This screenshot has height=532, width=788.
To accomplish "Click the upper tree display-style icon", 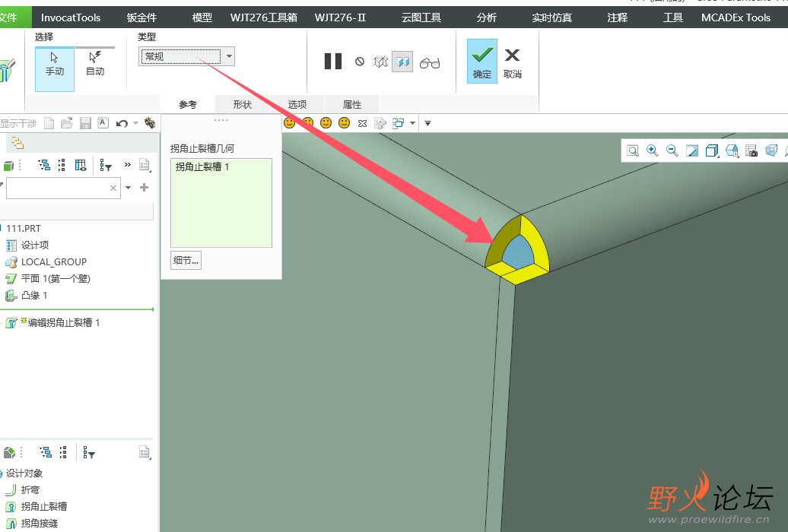I will pyautogui.click(x=44, y=165).
